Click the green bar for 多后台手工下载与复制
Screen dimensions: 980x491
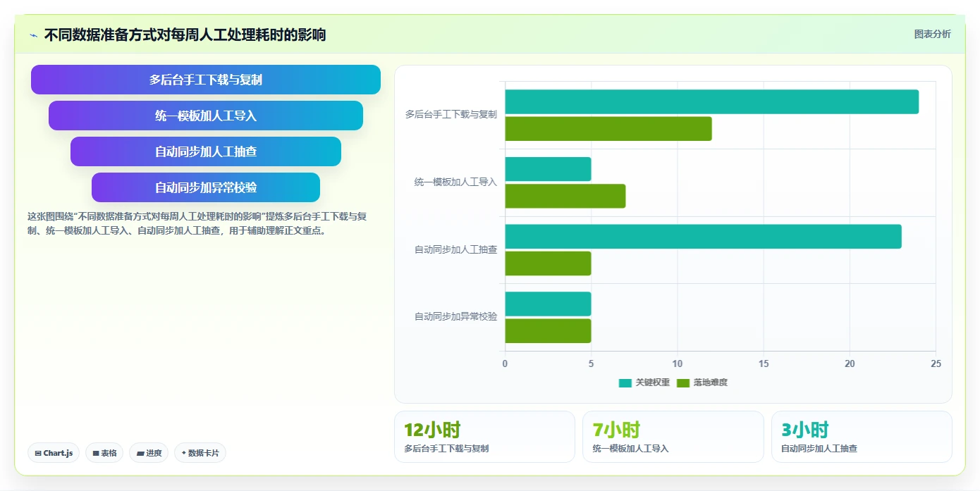(608, 129)
